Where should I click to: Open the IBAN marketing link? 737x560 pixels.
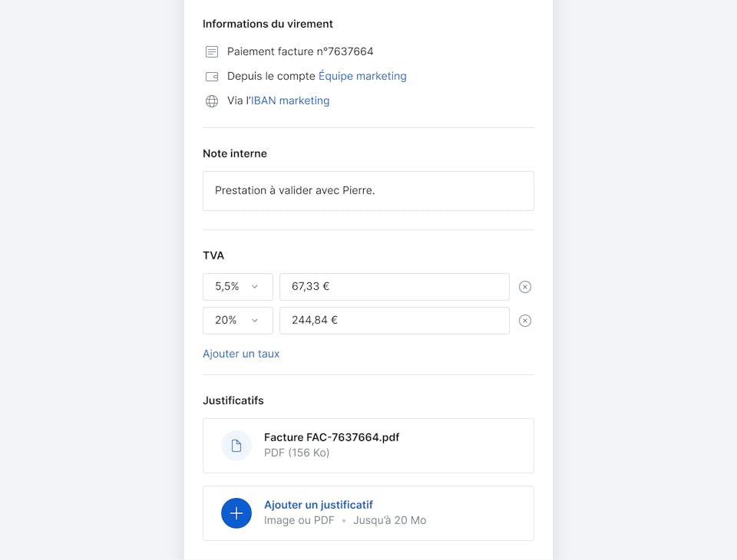coord(290,100)
